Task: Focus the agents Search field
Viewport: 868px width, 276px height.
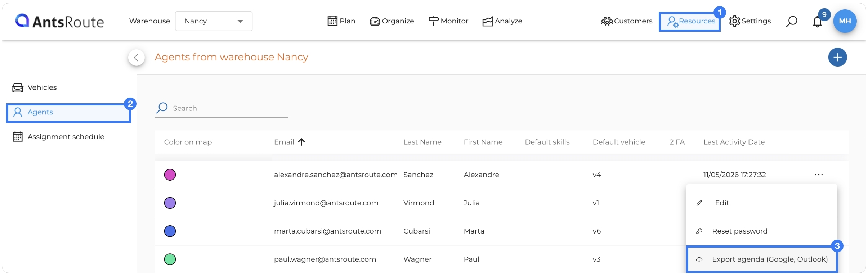Action: pyautogui.click(x=222, y=108)
